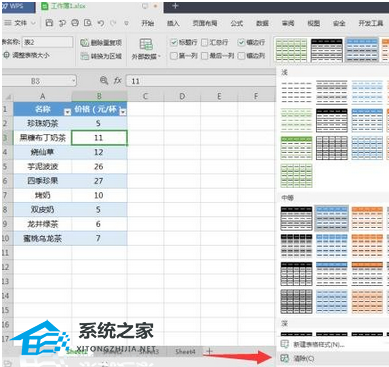Open the filter arrow on 价格 header
Viewport: 389px width, 367px height.
point(123,112)
